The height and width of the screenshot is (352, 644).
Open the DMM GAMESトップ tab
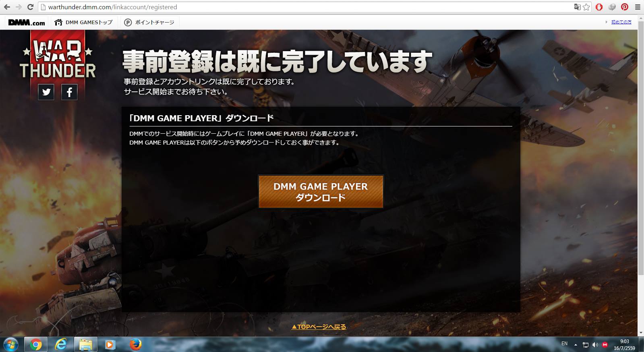coord(84,23)
